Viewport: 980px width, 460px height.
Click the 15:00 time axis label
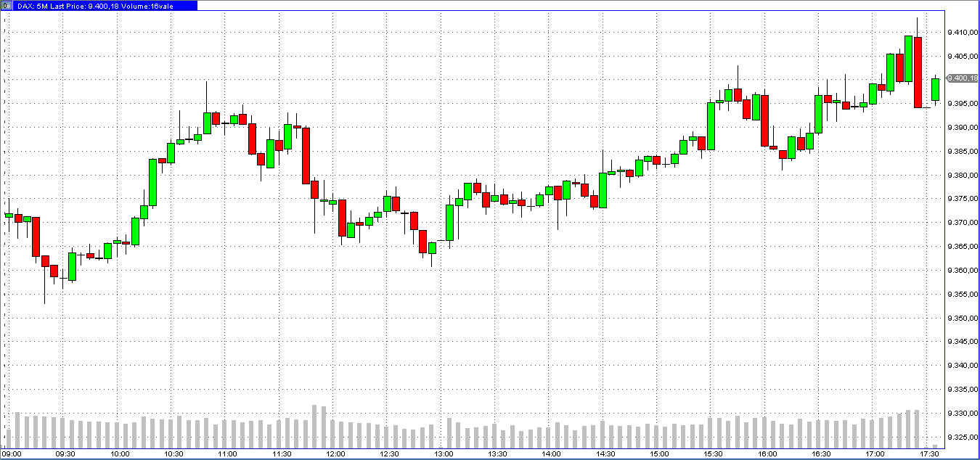tap(659, 454)
